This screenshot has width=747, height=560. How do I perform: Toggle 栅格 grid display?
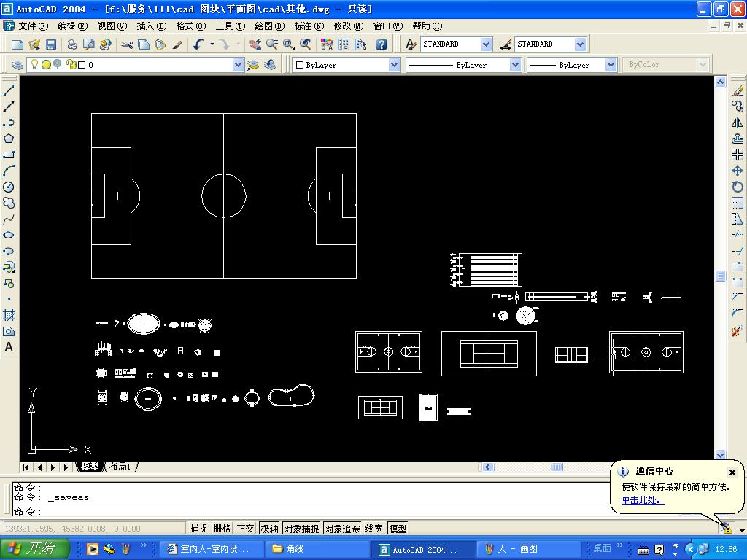pos(222,529)
